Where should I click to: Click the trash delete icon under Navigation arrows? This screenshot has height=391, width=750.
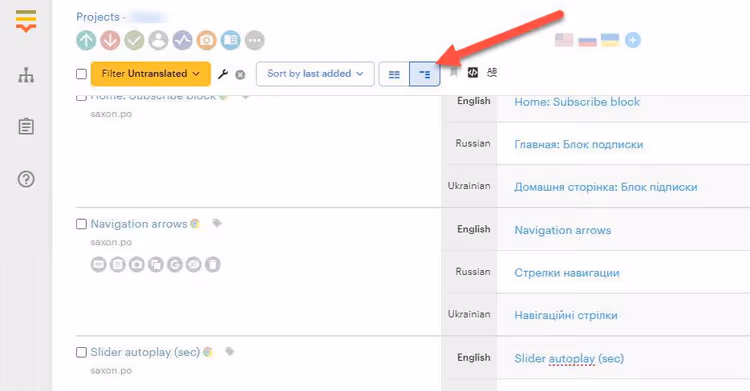tap(213, 264)
